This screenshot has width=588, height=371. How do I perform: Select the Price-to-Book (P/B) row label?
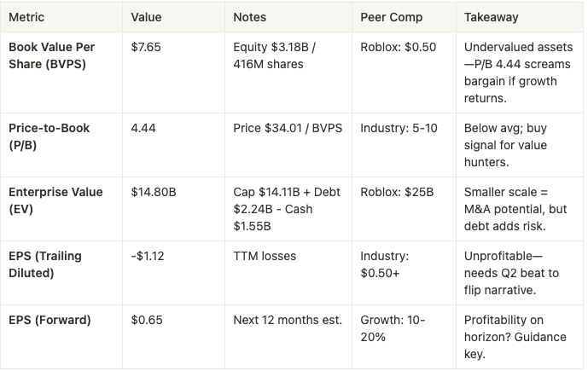[49, 136]
